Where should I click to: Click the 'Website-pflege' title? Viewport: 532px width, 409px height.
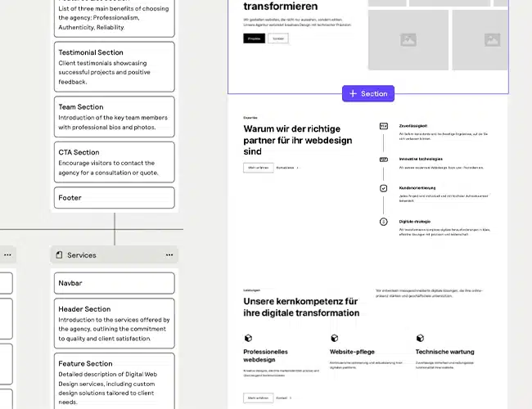(352, 352)
